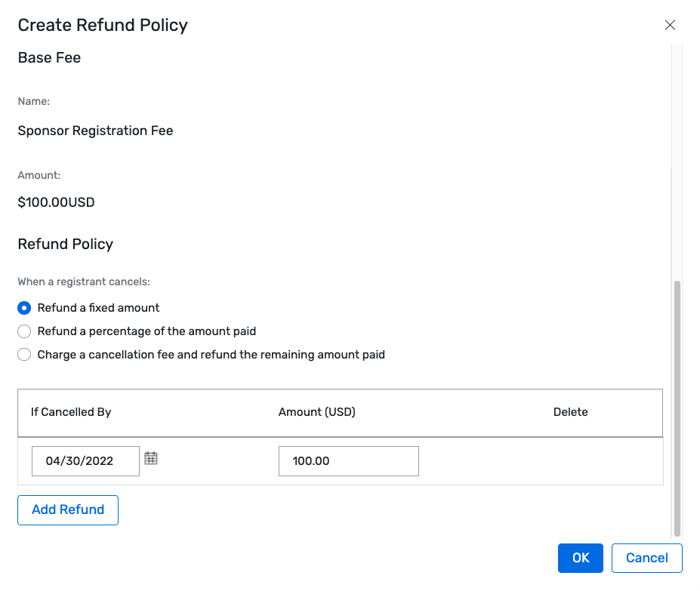Close the Create Refund Policy dialog
This screenshot has height=591, width=700.
670,24
